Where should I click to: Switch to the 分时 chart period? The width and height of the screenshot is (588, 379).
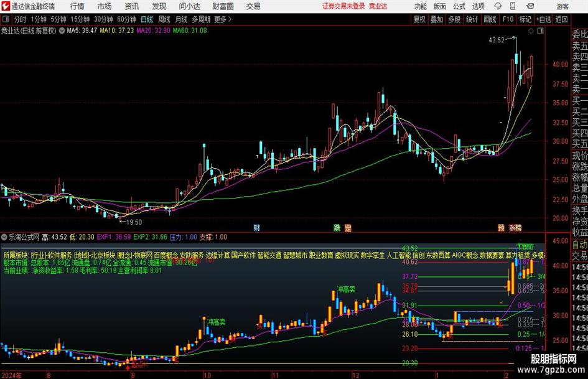[21, 19]
